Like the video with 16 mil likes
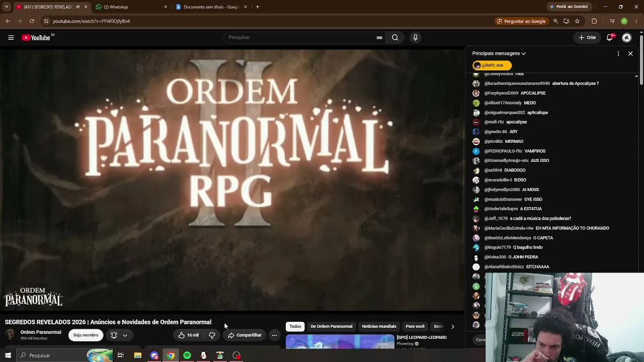The image size is (644, 362). click(x=188, y=335)
